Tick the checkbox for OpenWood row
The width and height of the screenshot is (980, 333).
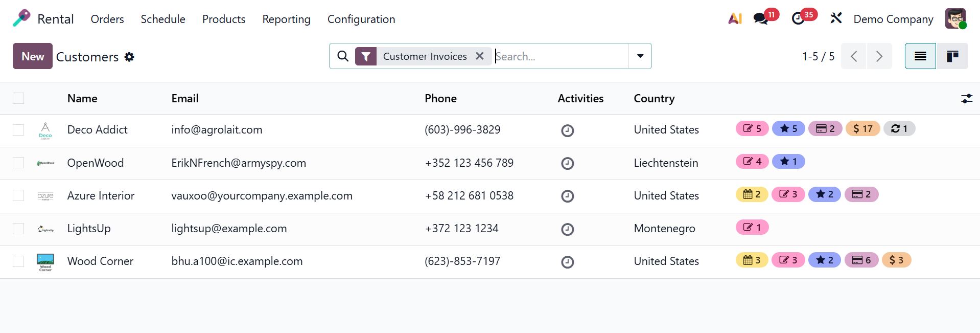pos(18,163)
